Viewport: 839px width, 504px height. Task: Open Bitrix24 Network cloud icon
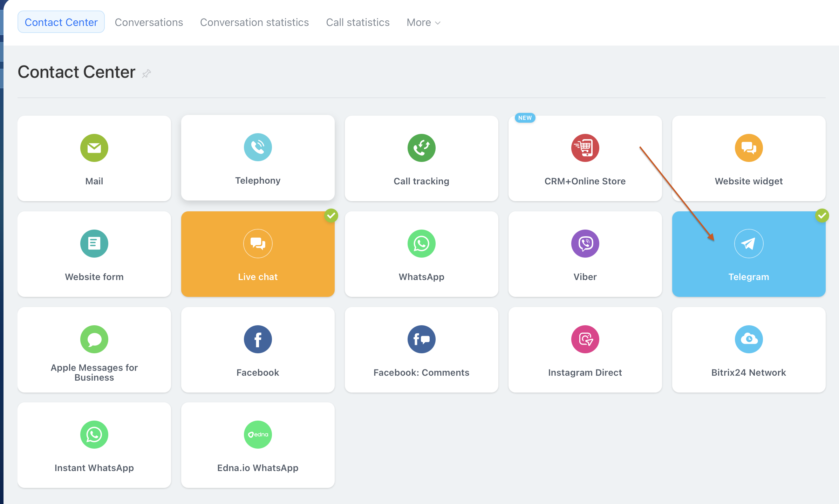[749, 339]
